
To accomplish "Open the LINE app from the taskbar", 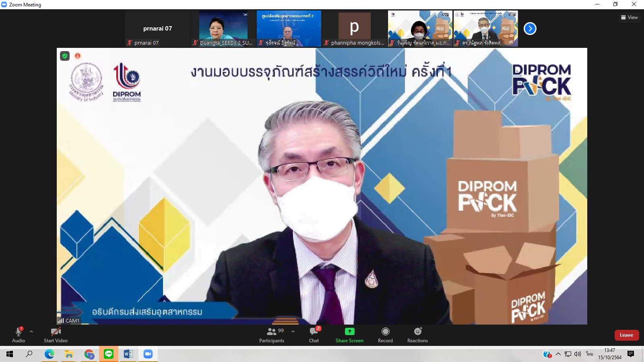I will click(x=109, y=354).
